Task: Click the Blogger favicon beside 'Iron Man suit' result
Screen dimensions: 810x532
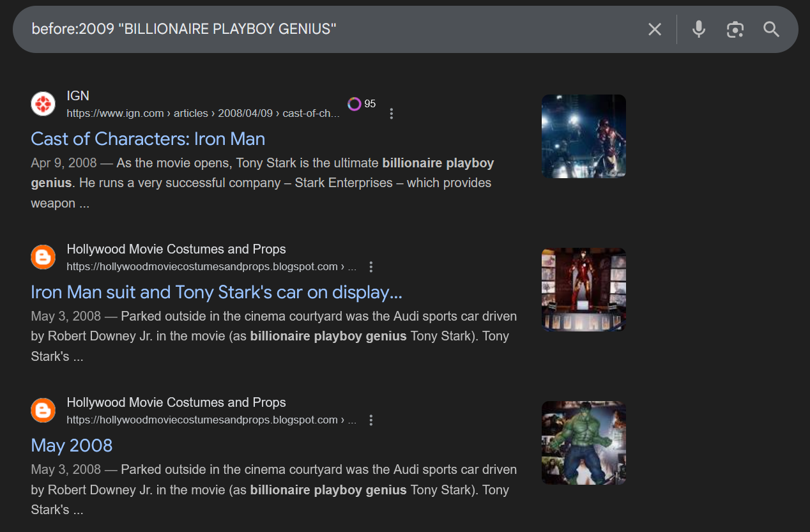Action: tap(43, 257)
